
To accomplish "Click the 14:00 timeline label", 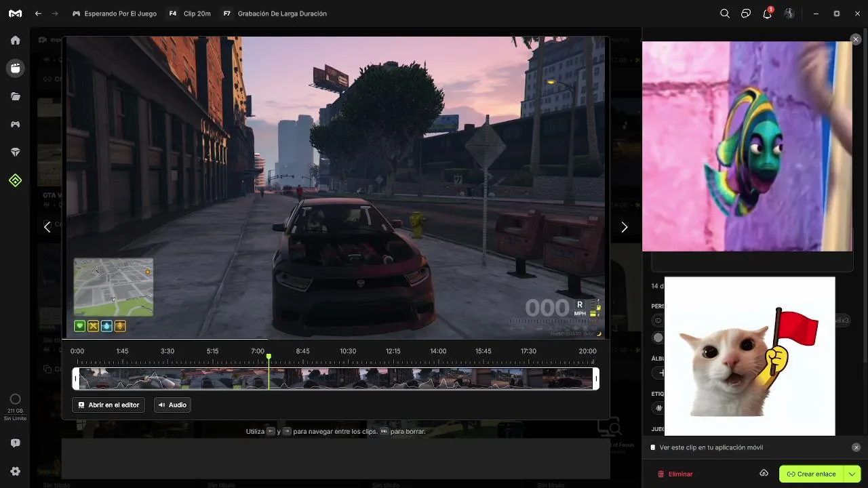I will coord(438,351).
